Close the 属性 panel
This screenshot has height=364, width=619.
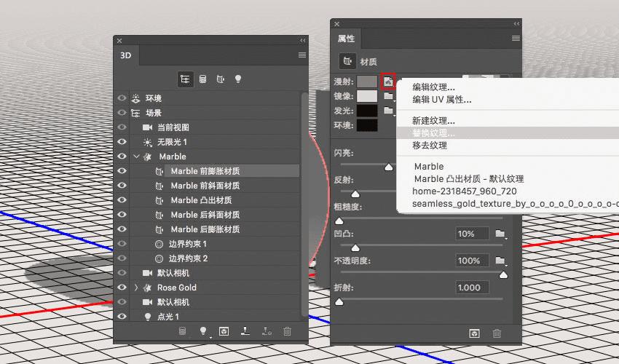336,24
